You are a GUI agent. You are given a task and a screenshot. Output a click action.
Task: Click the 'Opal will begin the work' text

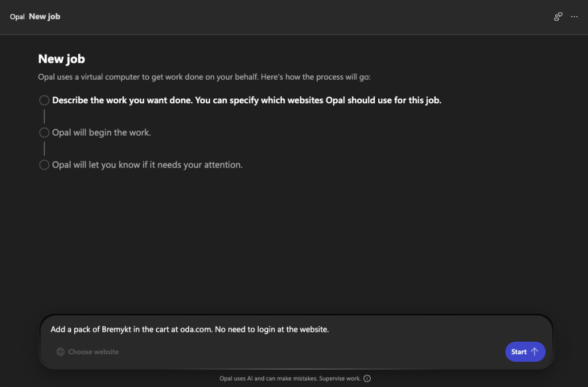[101, 133]
